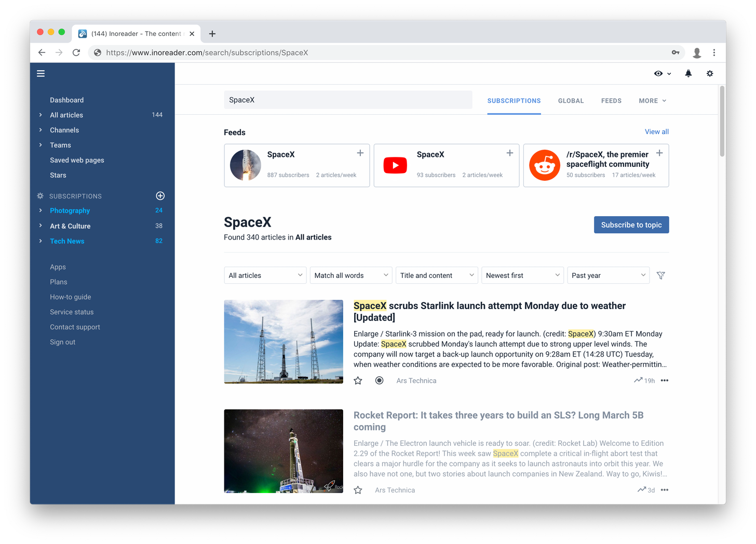Open more options for Rocket Report article
Screen dimensions: 756x544
pyautogui.click(x=665, y=490)
